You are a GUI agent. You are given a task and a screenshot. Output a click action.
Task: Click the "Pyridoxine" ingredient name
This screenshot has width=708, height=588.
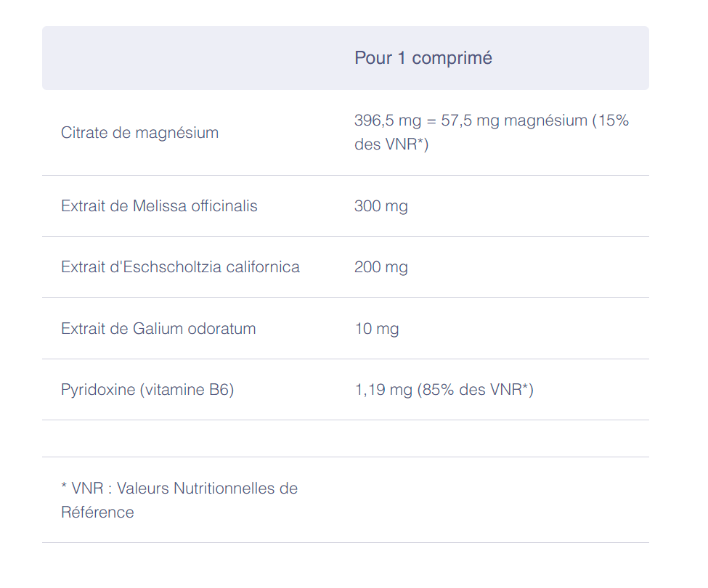pyautogui.click(x=98, y=390)
